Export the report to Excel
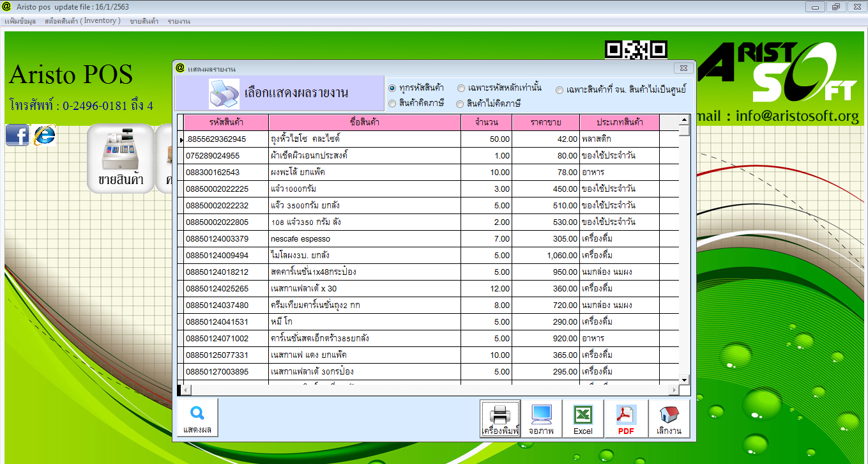Image resolution: width=868 pixels, height=464 pixels. tap(583, 419)
